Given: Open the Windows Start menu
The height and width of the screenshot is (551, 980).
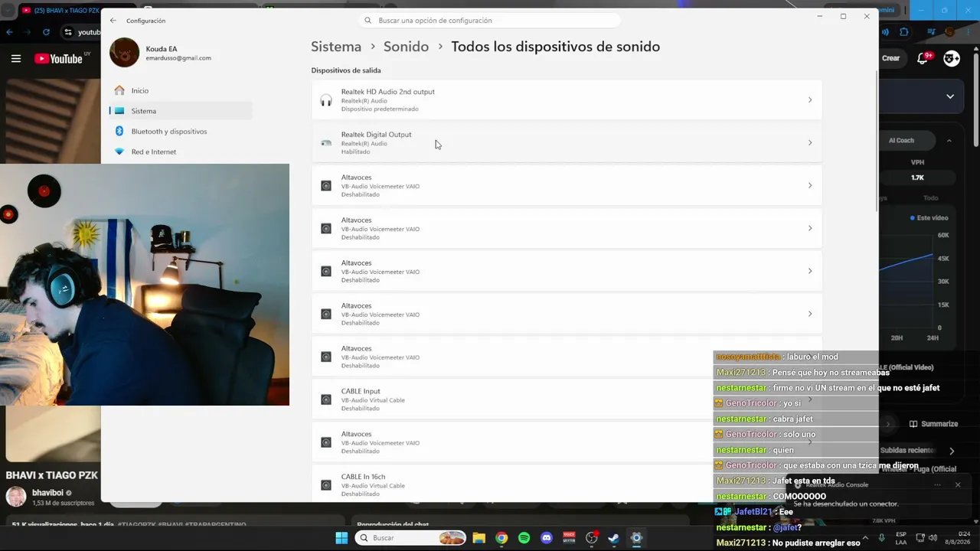Looking at the screenshot, I should (341, 538).
